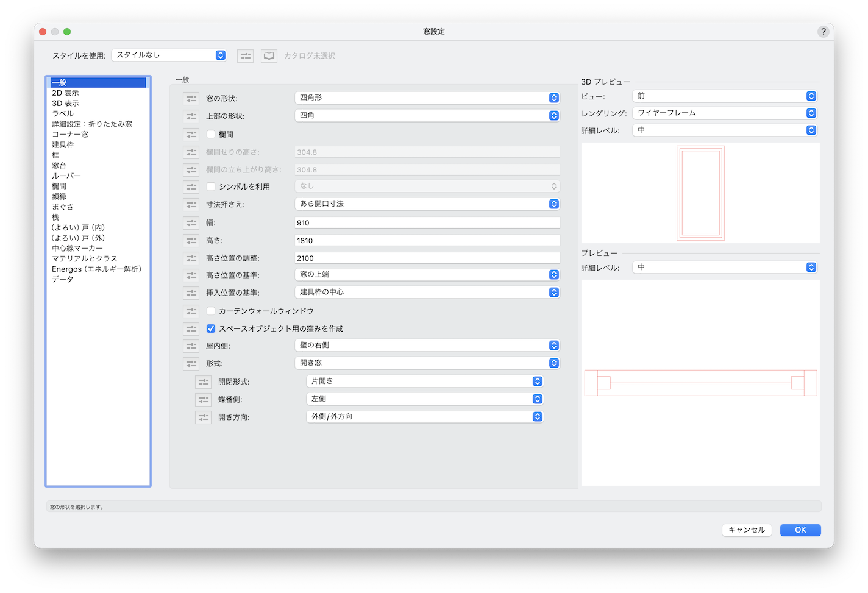Open the 挿入位置の基準 dropdown
The width and height of the screenshot is (868, 593).
[x=427, y=292]
